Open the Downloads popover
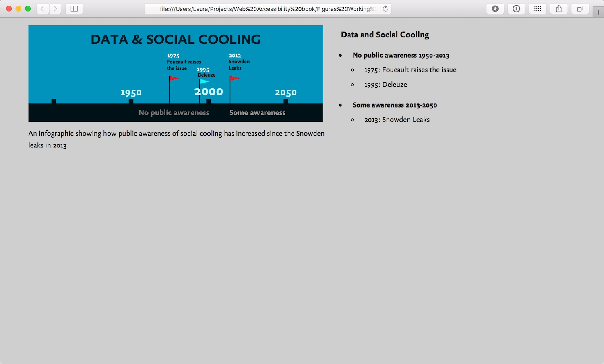The image size is (604, 364). click(495, 8)
